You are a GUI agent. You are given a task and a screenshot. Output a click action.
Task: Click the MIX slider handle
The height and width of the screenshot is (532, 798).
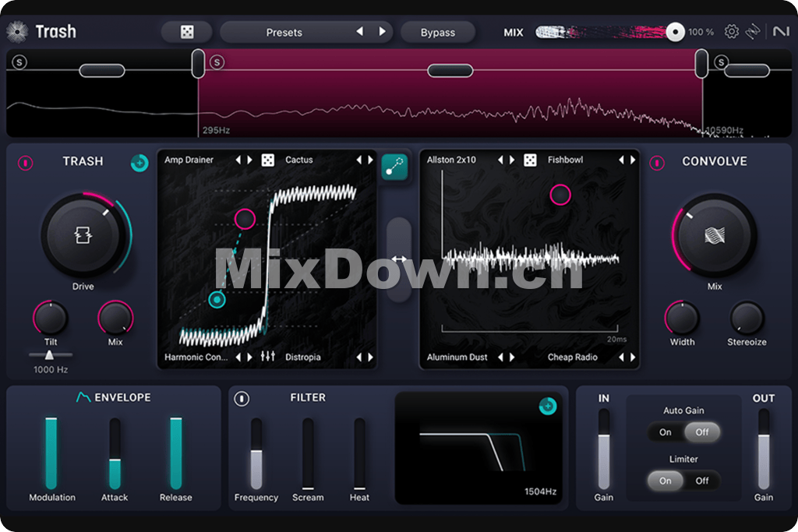point(676,32)
